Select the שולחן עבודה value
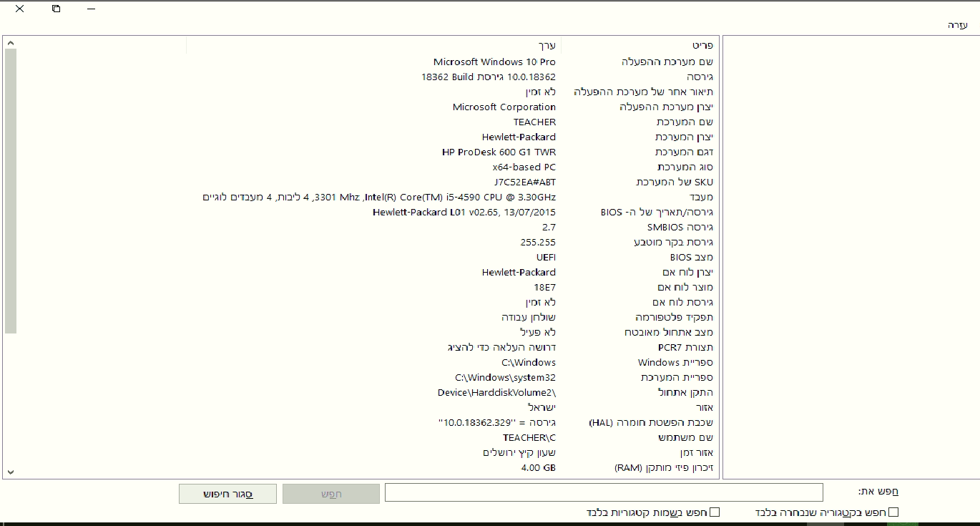The width and height of the screenshot is (980, 526). [528, 318]
